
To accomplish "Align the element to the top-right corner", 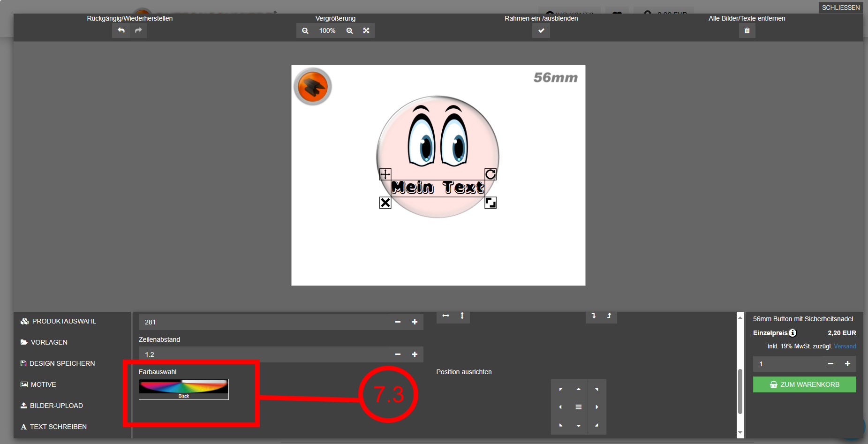I will (597, 389).
